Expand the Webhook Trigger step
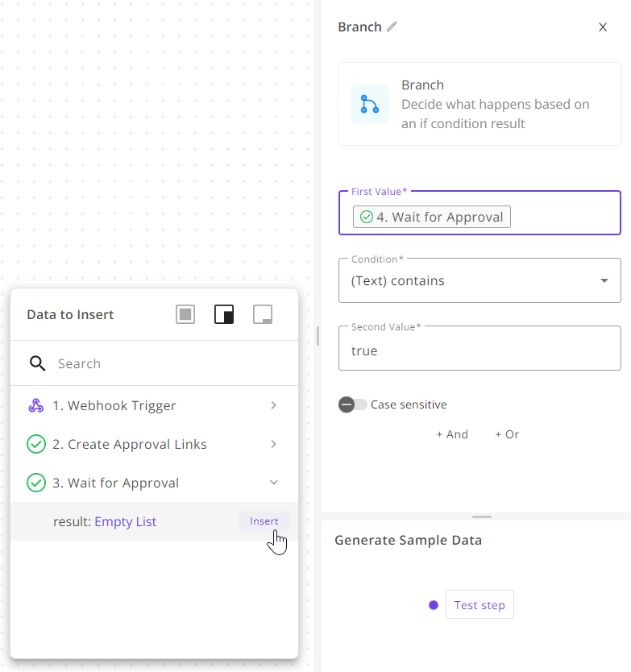The image size is (631, 672). (273, 405)
